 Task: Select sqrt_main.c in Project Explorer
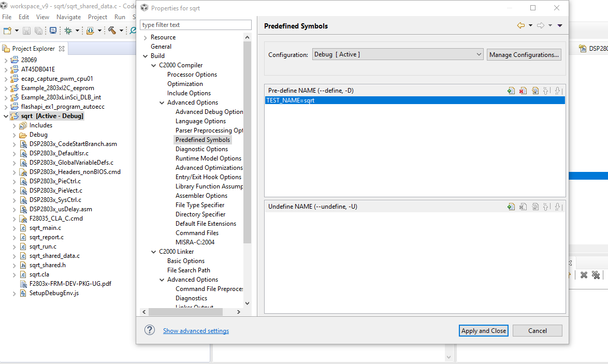pos(45,228)
